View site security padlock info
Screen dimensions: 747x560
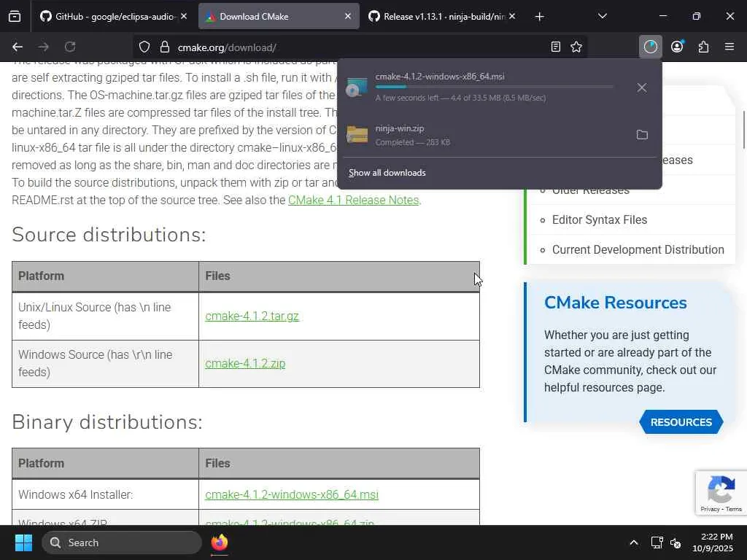coord(165,47)
